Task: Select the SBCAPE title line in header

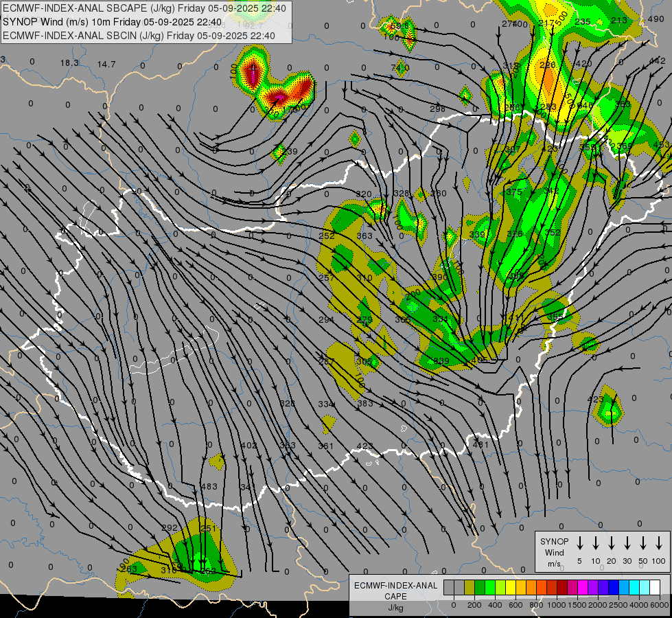Action: pyautogui.click(x=144, y=8)
